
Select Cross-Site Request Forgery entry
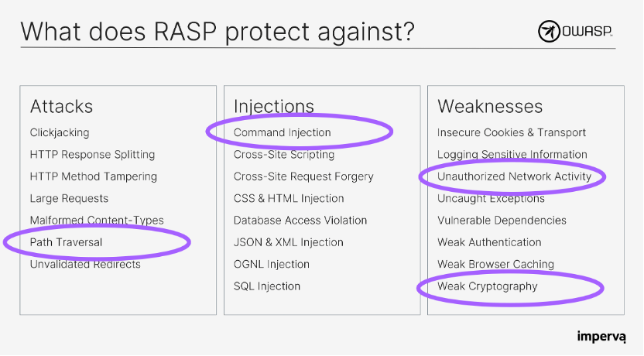[303, 176]
